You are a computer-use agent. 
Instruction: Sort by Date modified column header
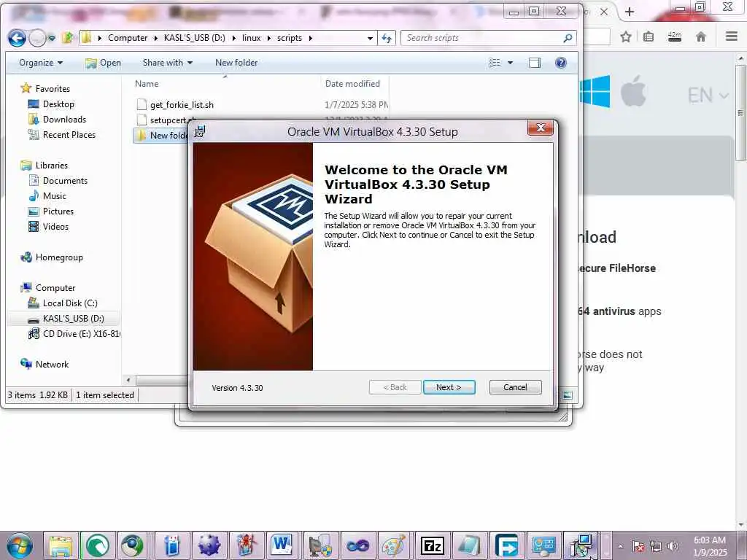point(352,83)
